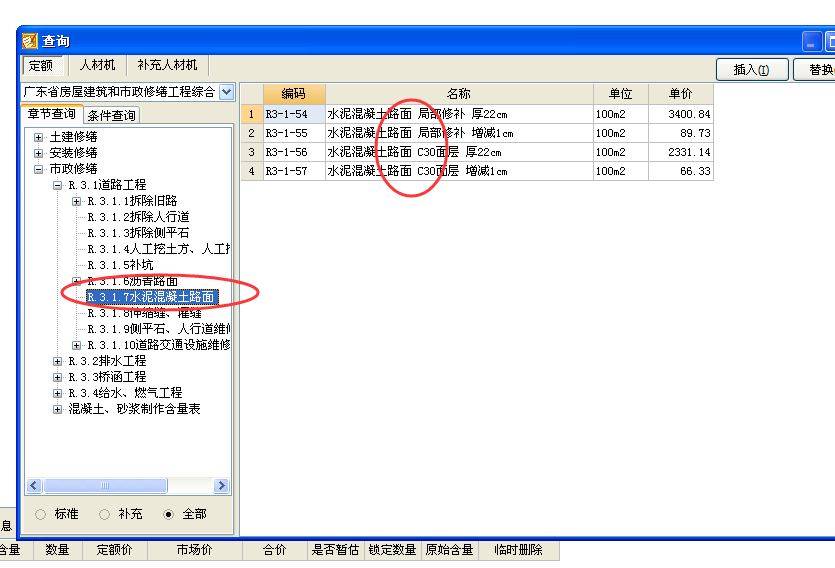The image size is (835, 568).
Task: Select R.3.1.9侧平石、人行道维修 tree item
Action: [159, 330]
